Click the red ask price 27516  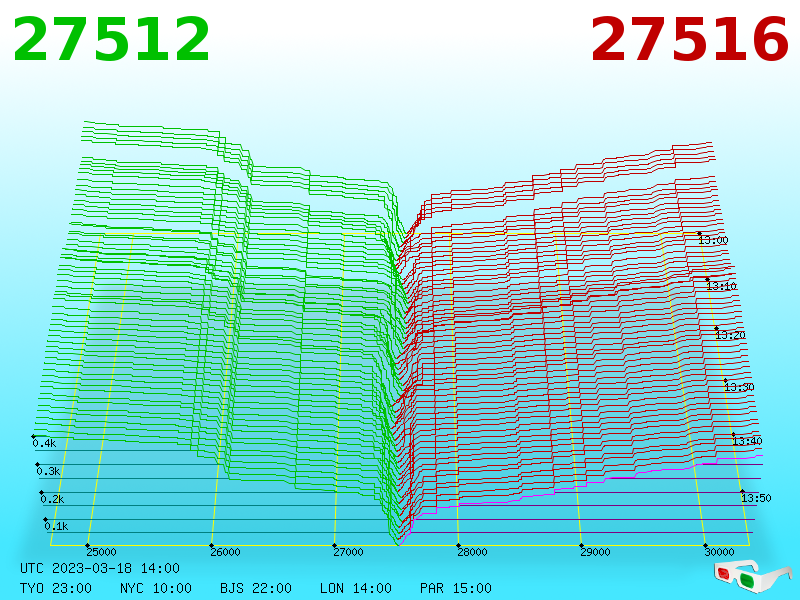click(690, 39)
